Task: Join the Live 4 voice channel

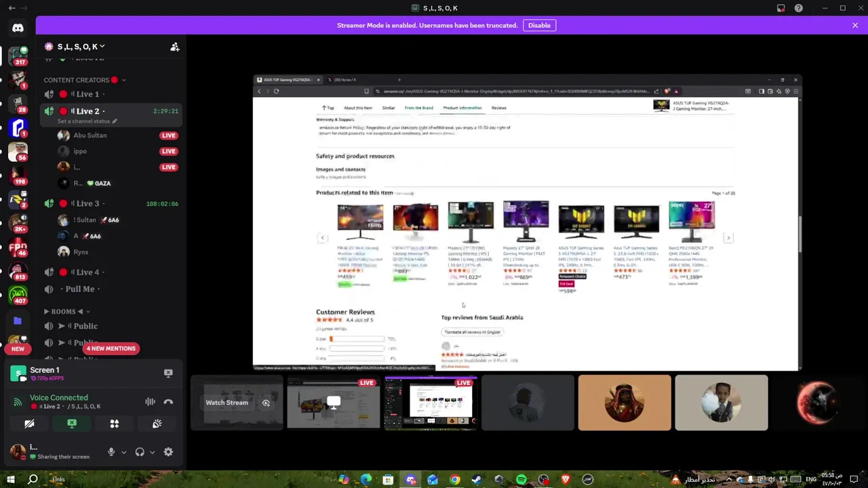Action: (x=112, y=272)
